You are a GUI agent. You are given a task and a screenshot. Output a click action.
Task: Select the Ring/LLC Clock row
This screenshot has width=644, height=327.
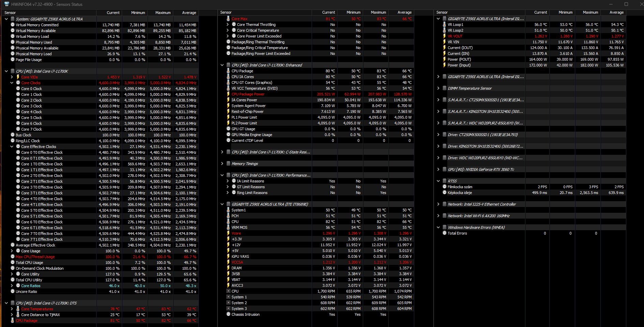point(100,141)
